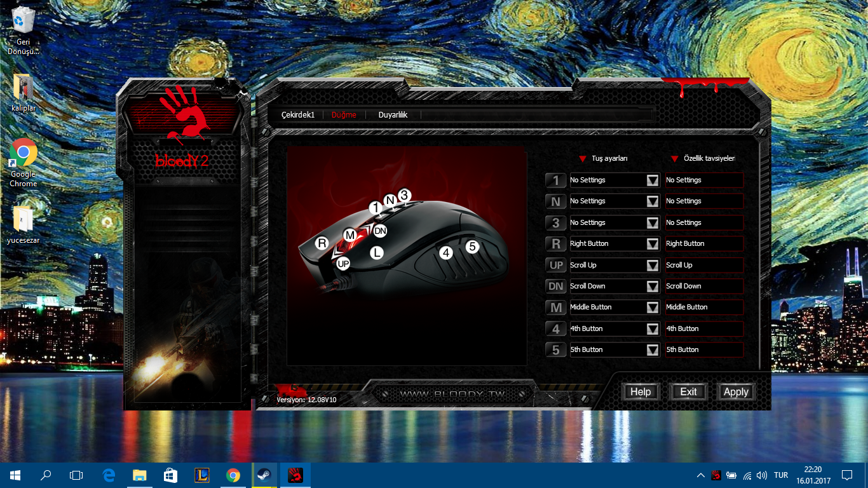The image size is (868, 488).
Task: Select marker M on mouse image
Action: click(x=349, y=235)
